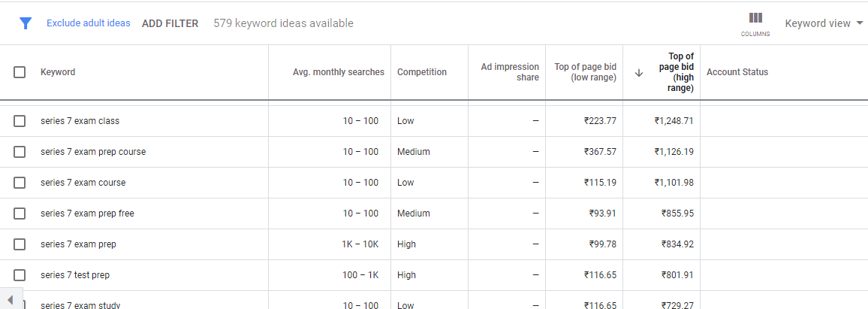Image resolution: width=868 pixels, height=309 pixels.
Task: Click Account Status column header
Action: (737, 72)
